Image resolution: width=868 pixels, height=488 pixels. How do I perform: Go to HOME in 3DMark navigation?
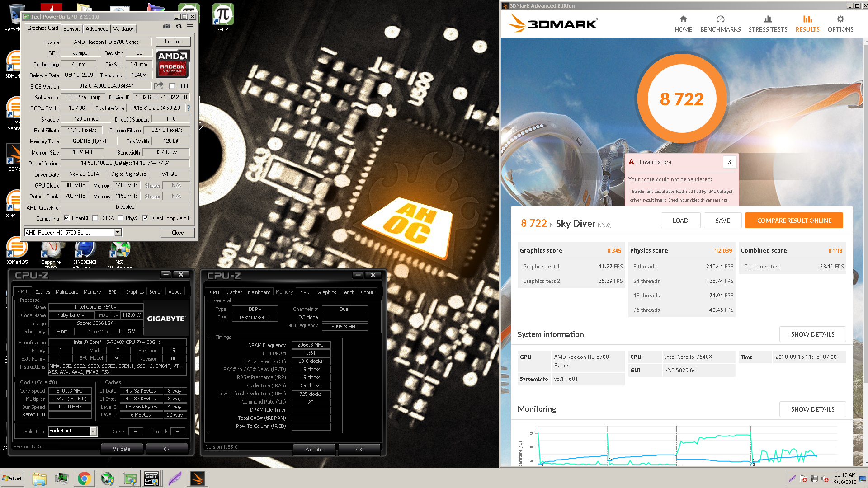point(683,24)
